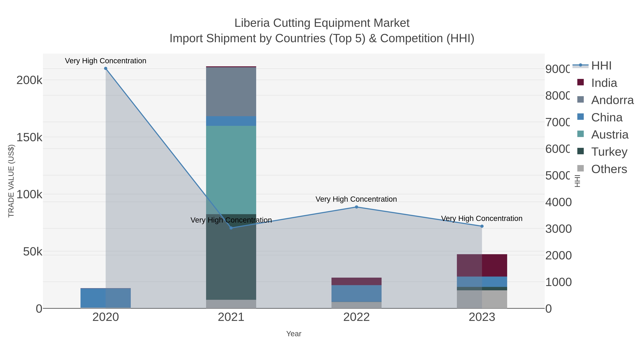Click the India segment of 2023 bar
The height and width of the screenshot is (362, 644).
coord(482,265)
